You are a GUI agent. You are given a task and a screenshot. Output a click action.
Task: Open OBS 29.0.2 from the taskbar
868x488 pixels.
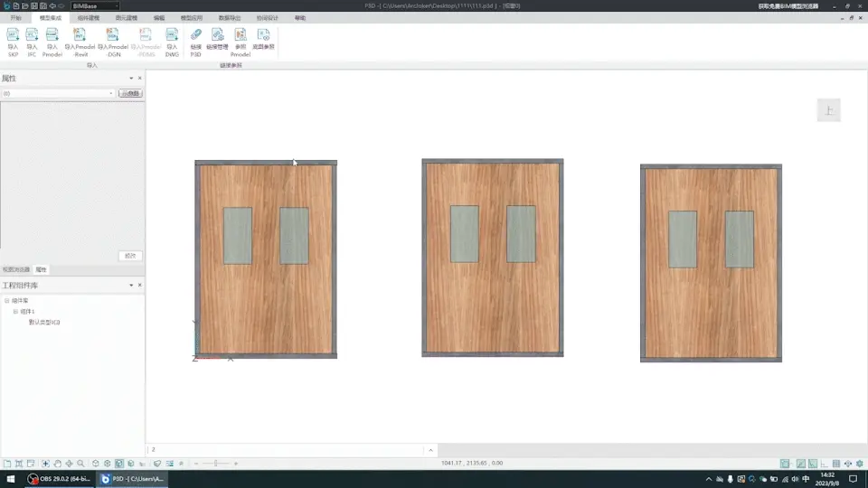pyautogui.click(x=59, y=479)
